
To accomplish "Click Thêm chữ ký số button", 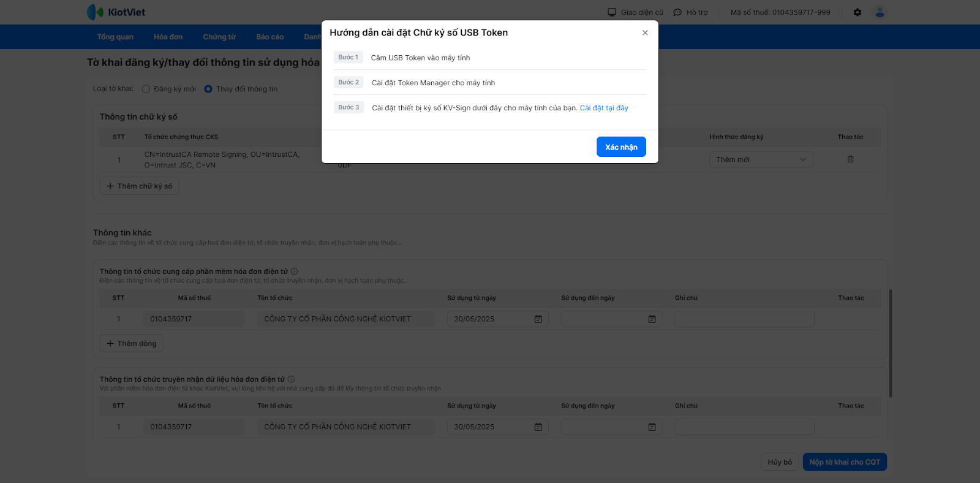I will (139, 186).
